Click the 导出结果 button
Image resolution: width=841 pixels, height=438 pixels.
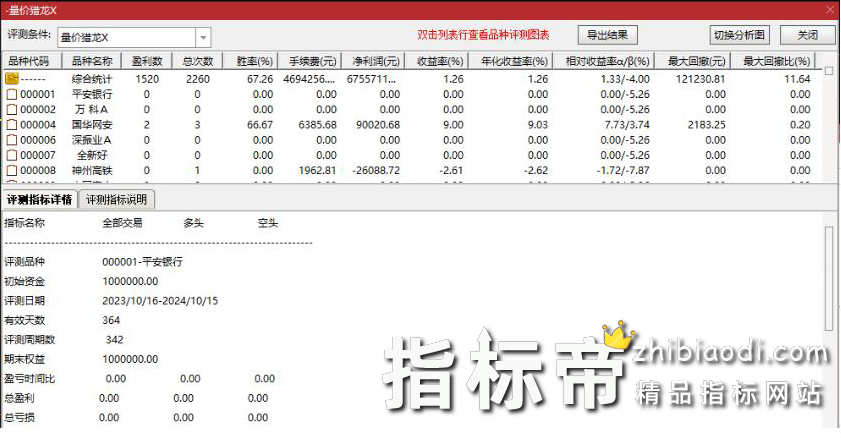pos(607,35)
